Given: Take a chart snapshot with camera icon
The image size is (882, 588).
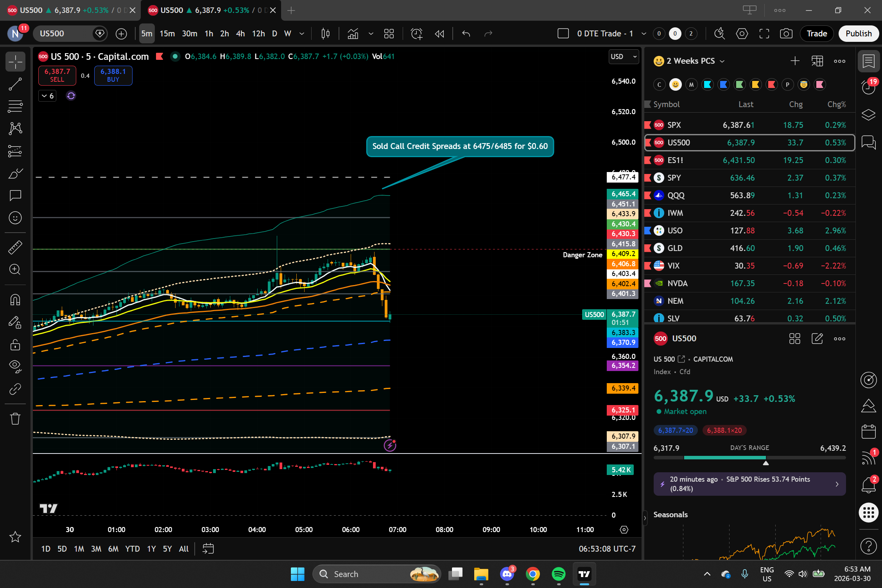Looking at the screenshot, I should click(786, 34).
